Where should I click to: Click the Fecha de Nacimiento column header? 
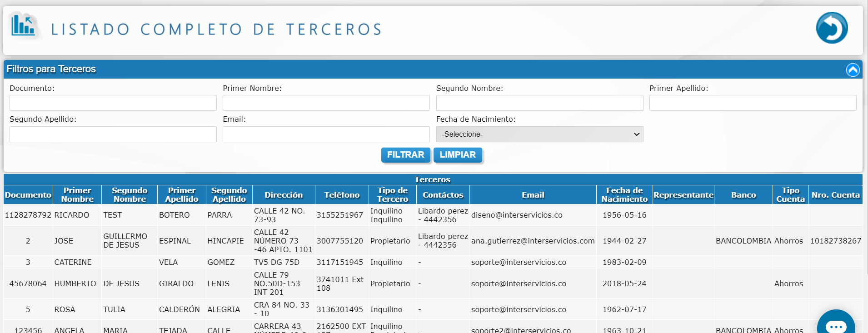tap(624, 195)
